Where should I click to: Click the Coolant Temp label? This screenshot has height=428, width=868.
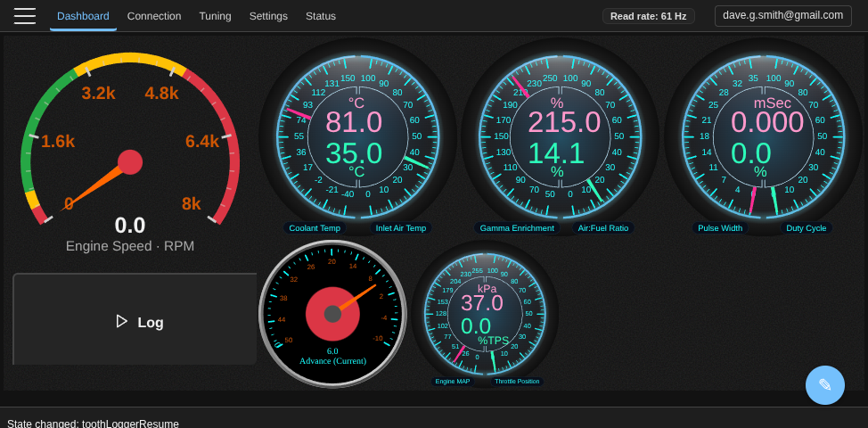[x=315, y=228]
